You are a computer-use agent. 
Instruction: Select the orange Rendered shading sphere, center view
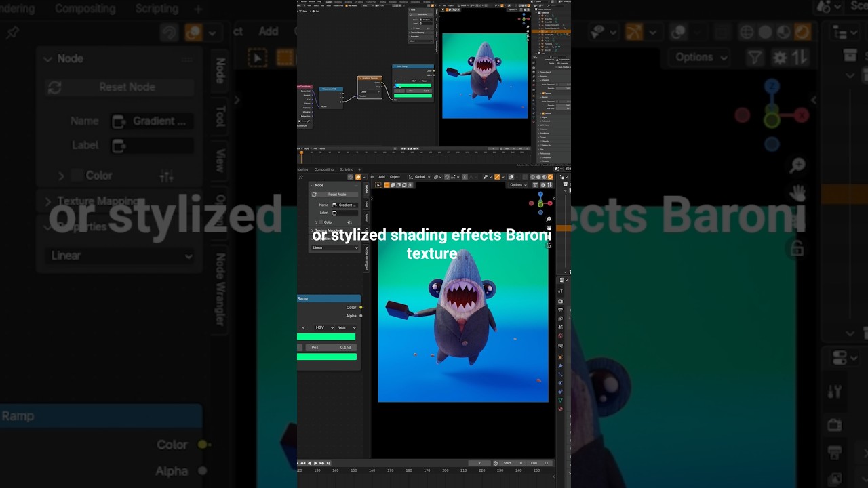[x=550, y=176]
